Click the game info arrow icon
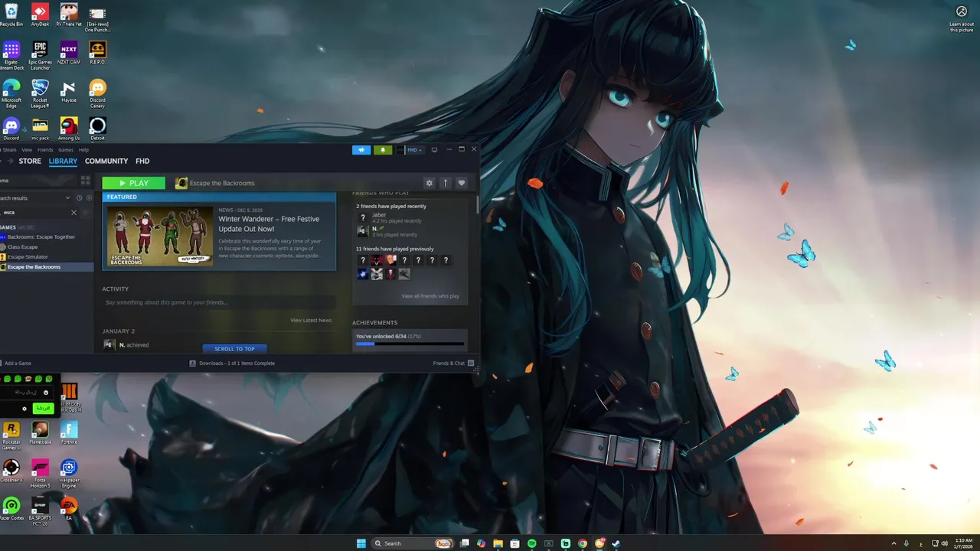The width and height of the screenshot is (980, 551). (446, 183)
